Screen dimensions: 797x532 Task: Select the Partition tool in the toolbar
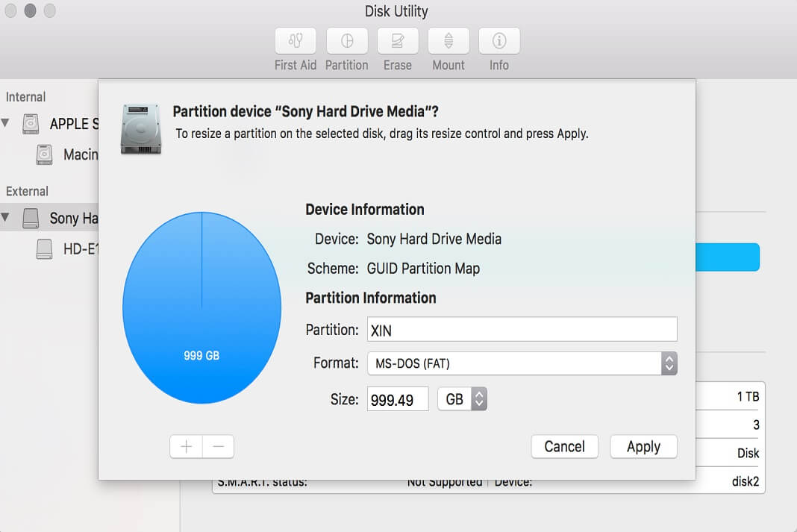pyautogui.click(x=346, y=45)
